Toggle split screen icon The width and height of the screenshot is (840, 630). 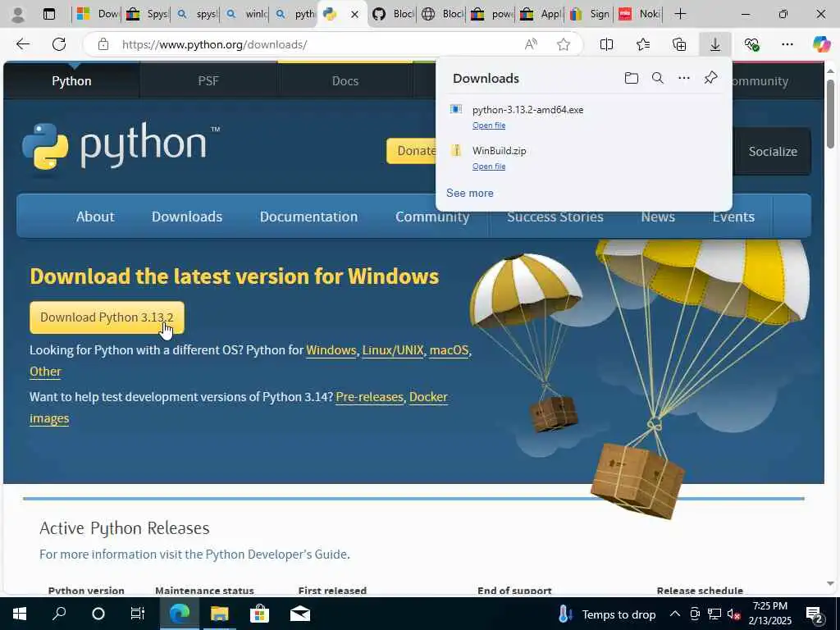[x=606, y=44]
